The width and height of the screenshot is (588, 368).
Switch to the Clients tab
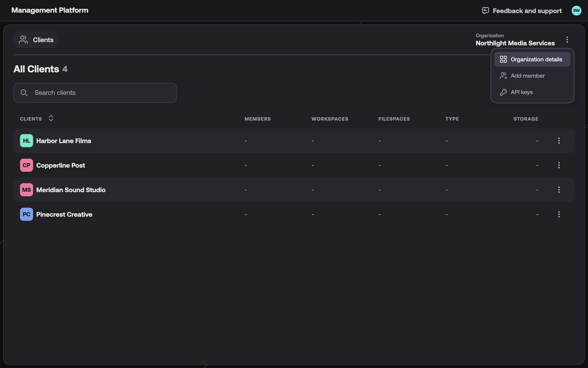(x=36, y=40)
